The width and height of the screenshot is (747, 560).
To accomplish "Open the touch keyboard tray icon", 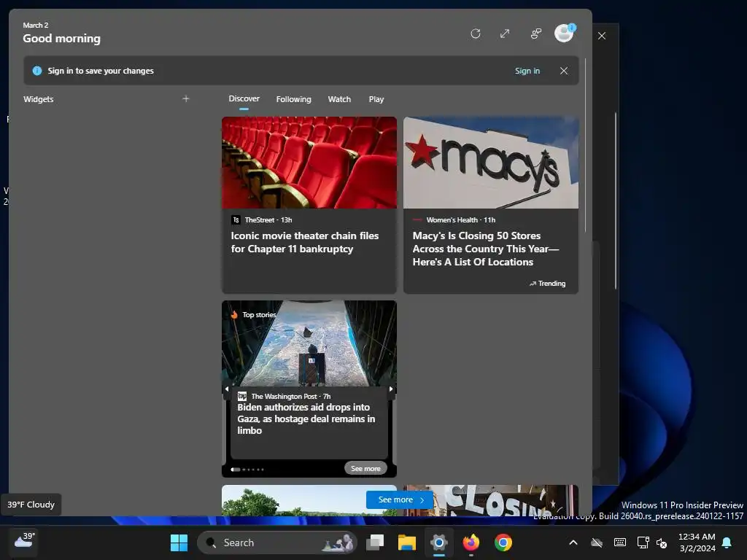I will click(620, 542).
